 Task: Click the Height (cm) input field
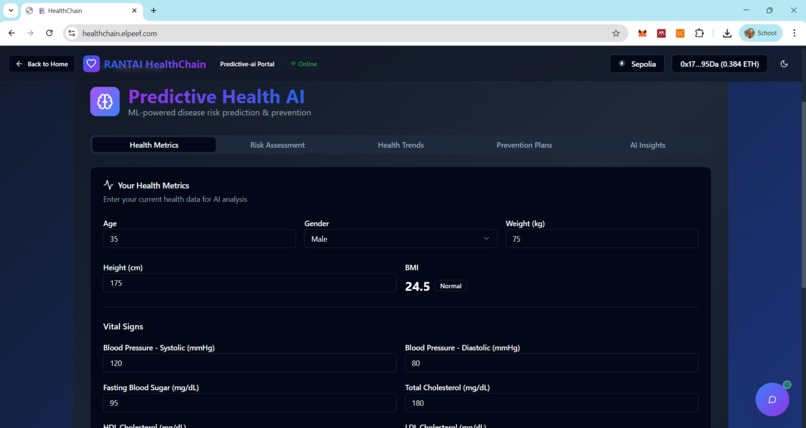pyautogui.click(x=250, y=283)
